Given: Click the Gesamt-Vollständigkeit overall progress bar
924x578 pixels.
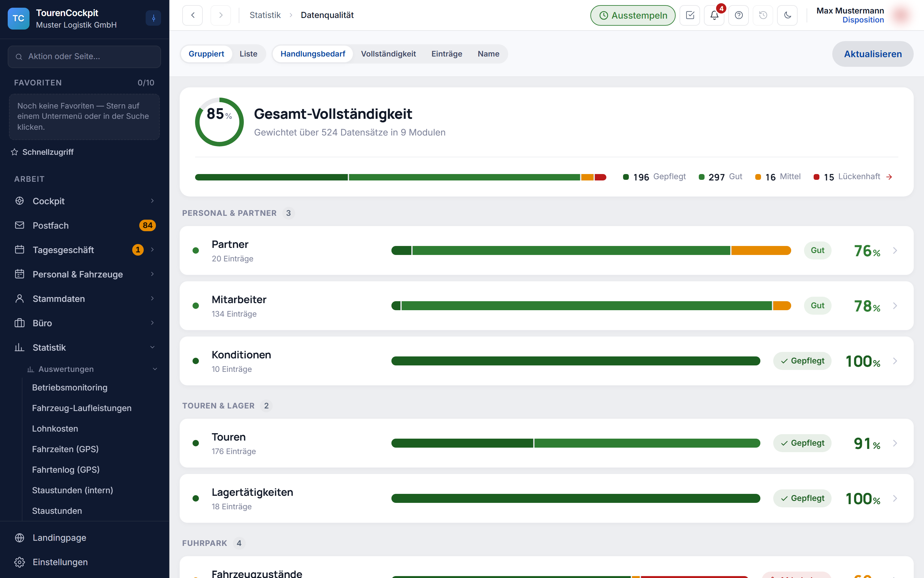Looking at the screenshot, I should tap(400, 177).
